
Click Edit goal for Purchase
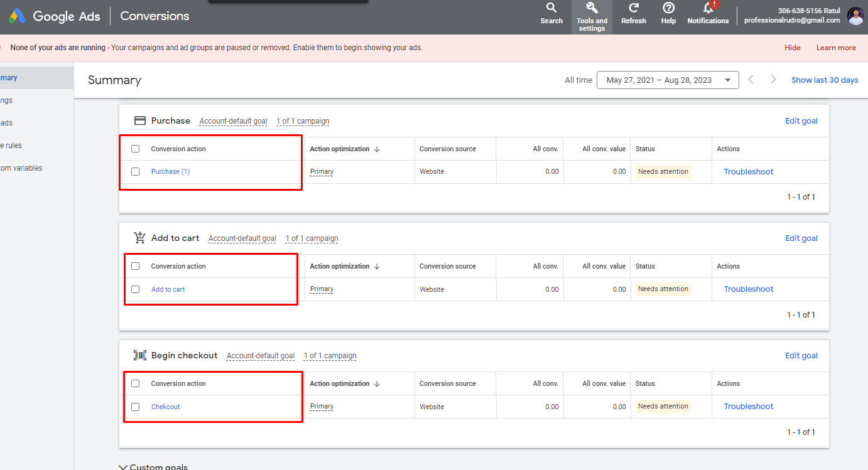tap(801, 121)
